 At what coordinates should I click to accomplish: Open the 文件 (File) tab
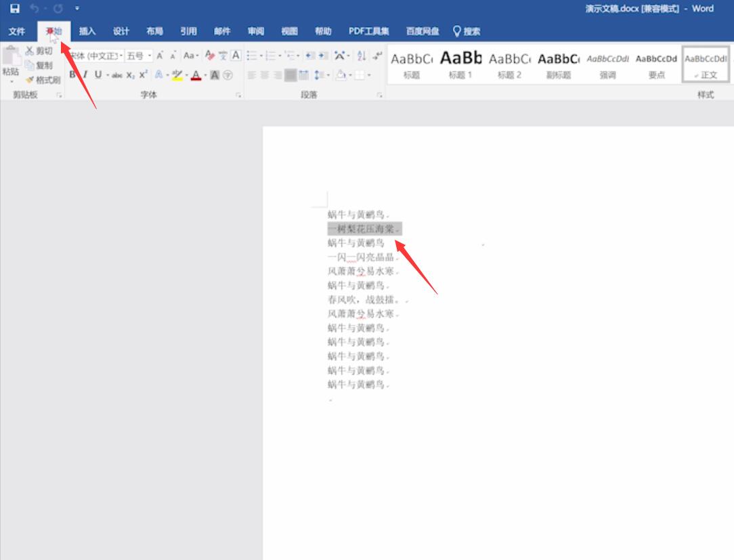[x=16, y=31]
